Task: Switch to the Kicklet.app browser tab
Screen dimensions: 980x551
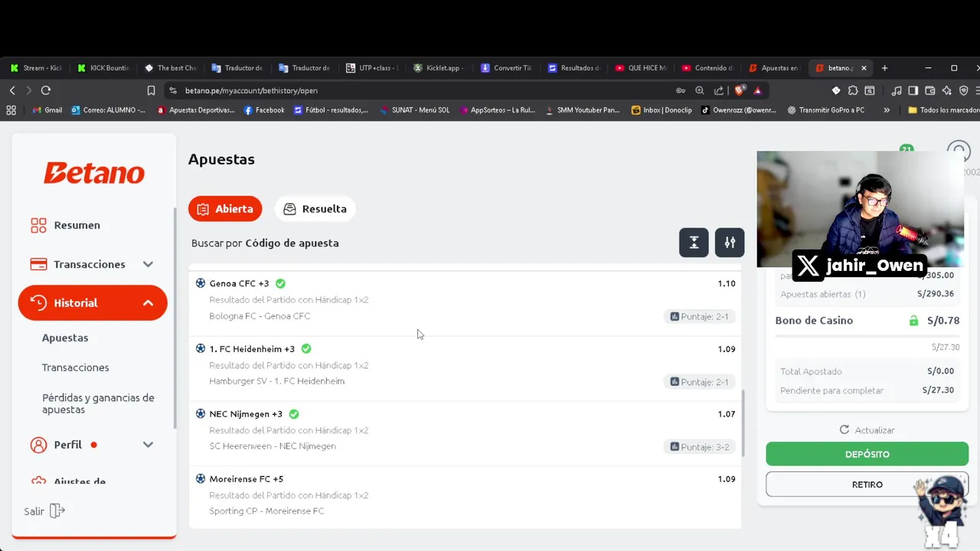Action: pyautogui.click(x=440, y=68)
